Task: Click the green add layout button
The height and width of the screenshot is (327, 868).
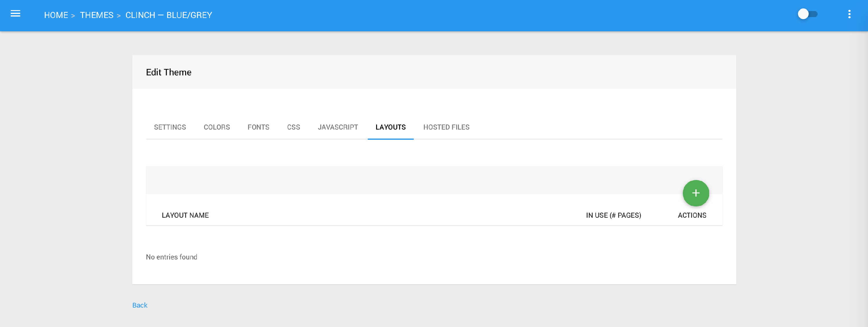Action: pyautogui.click(x=696, y=193)
